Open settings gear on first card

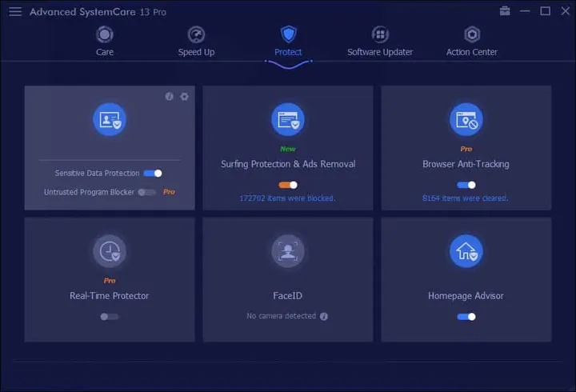tap(185, 96)
